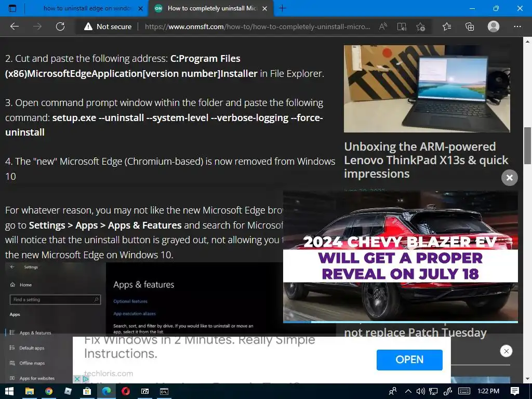Open a new browser tab
Viewport: 532px width, 399px height.
(282, 8)
